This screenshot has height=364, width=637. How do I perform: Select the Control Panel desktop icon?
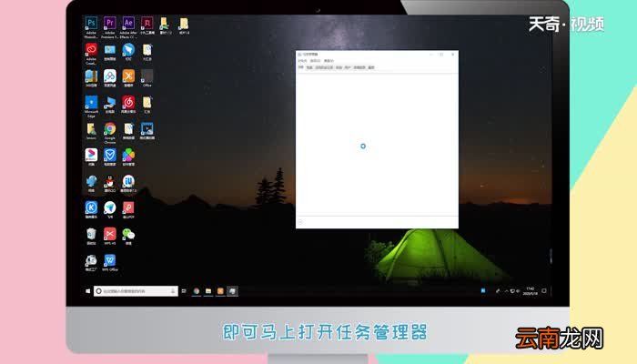click(x=110, y=50)
